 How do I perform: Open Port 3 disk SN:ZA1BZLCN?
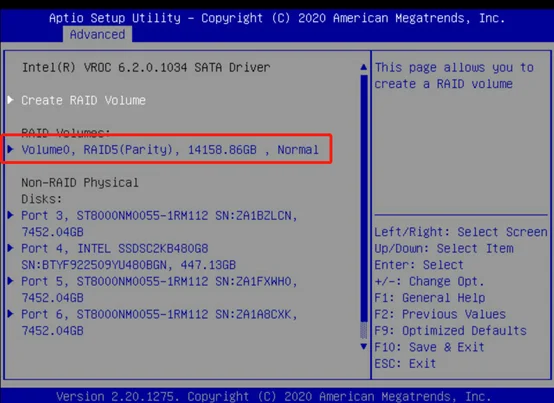click(159, 224)
